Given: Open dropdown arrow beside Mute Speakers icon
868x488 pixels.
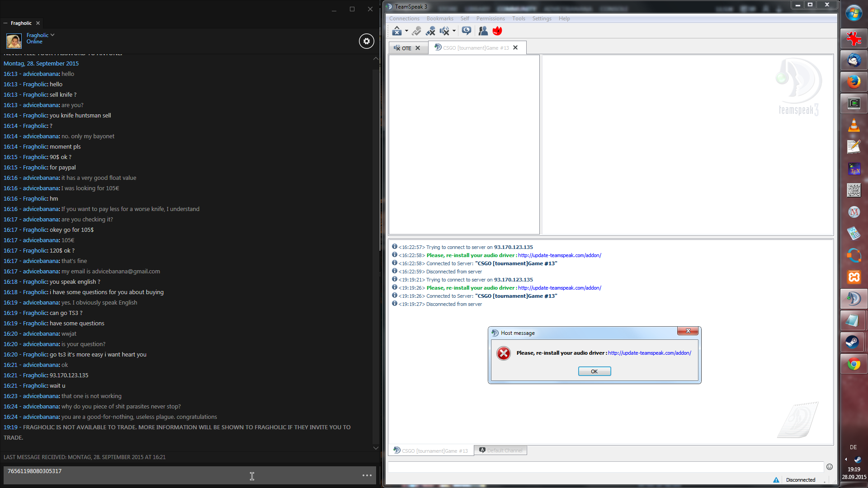Looking at the screenshot, I should [x=454, y=31].
